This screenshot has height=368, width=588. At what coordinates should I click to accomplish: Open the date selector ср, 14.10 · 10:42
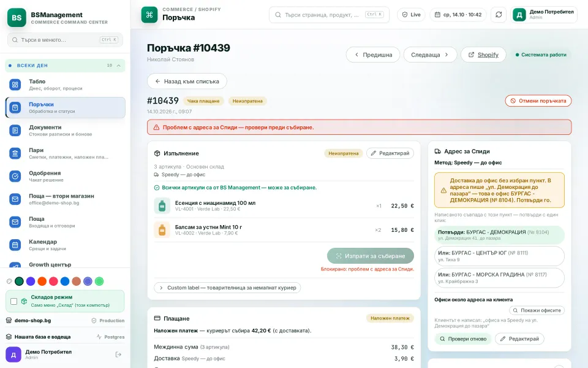[x=458, y=15]
